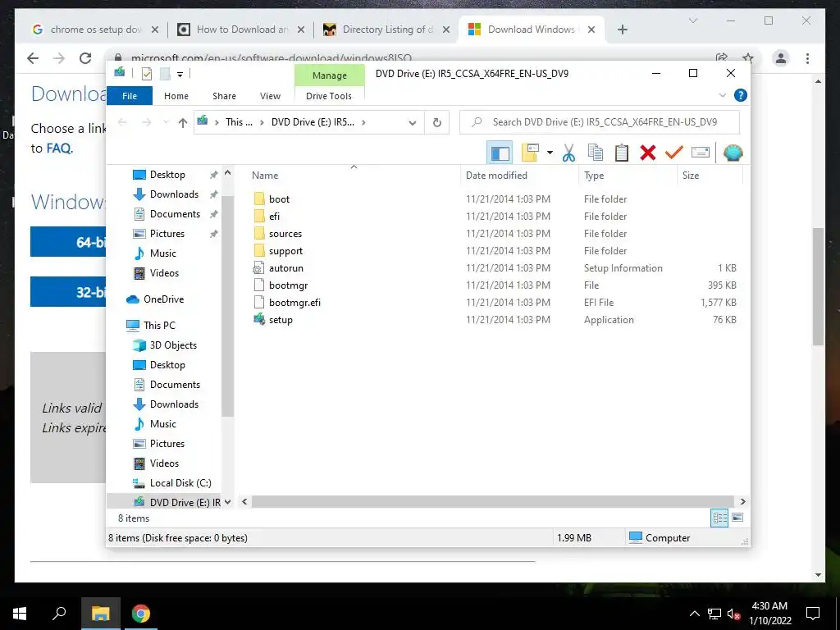The image size is (840, 630).
Task: Open taskbar search magnifier
Action: (59, 614)
